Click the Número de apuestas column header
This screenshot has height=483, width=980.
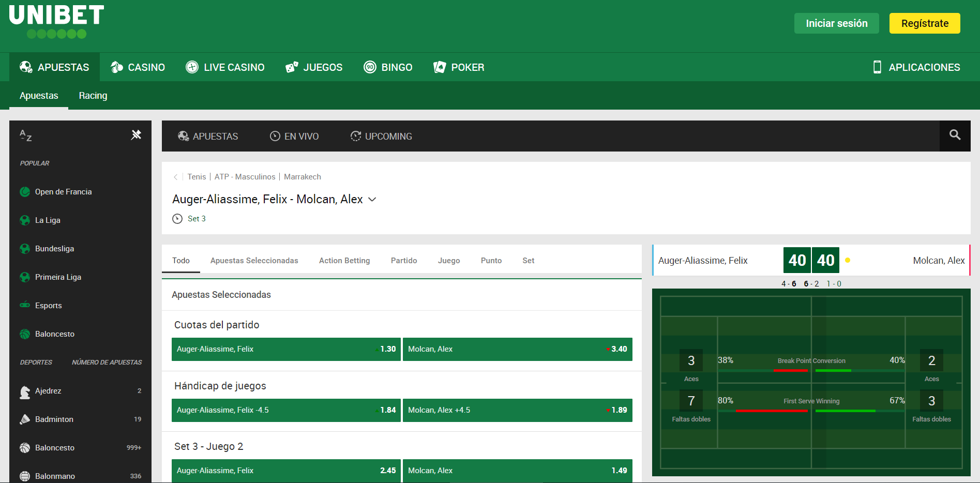pos(107,363)
